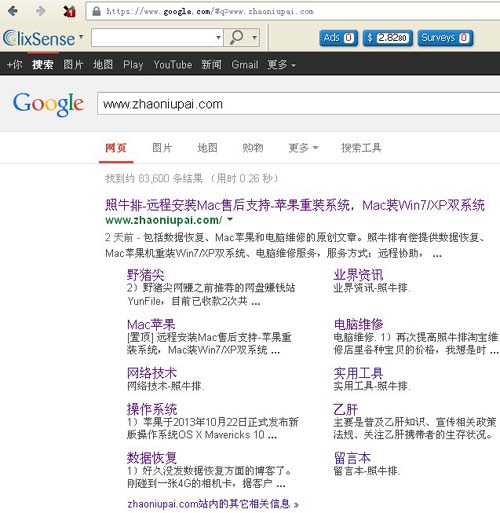The height and width of the screenshot is (513, 500).
Task: Open the 照牛排-远程安装Mac售后支持 result title
Action: (295, 205)
